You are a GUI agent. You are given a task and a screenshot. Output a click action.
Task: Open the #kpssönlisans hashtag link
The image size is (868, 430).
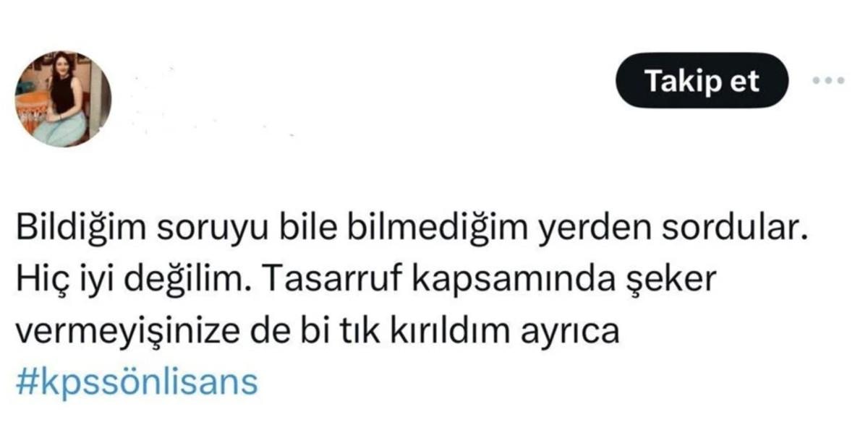point(136,382)
